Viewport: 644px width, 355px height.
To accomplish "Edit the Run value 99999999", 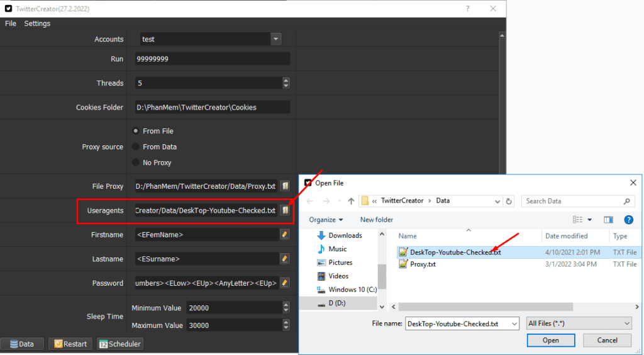I will (x=213, y=59).
